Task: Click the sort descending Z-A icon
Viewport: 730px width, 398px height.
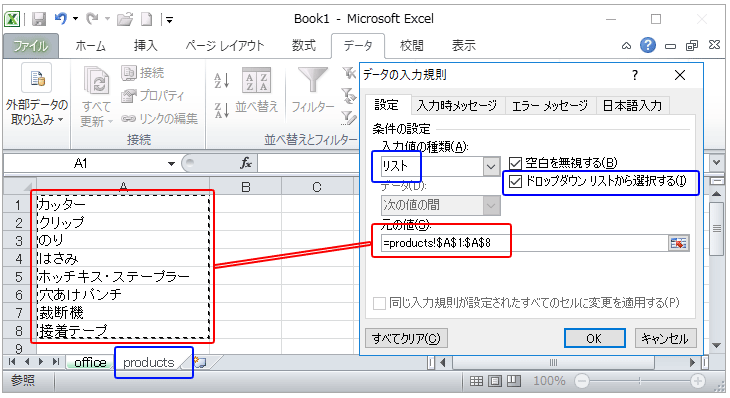Action: tap(222, 110)
